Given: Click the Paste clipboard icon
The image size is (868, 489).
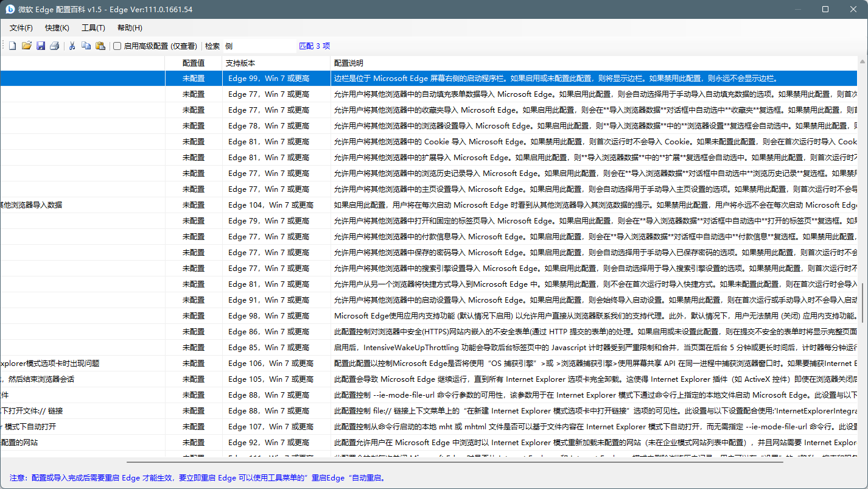Looking at the screenshot, I should coord(100,46).
